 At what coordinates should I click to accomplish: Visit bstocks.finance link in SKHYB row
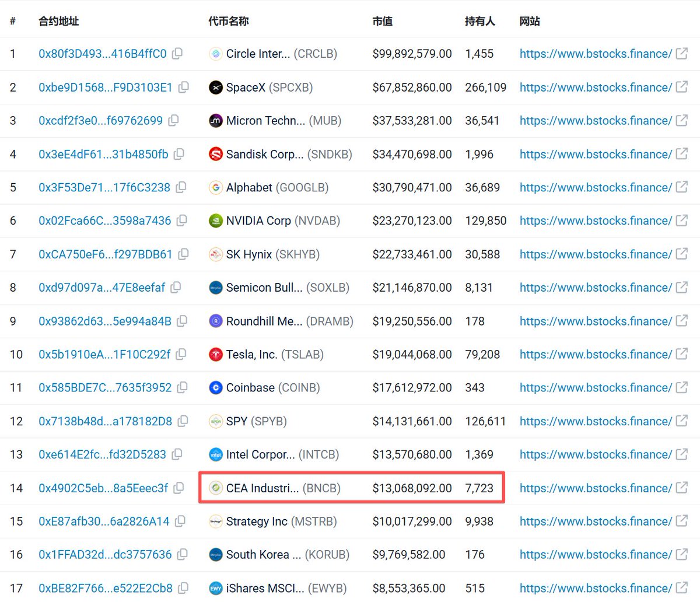[596, 254]
